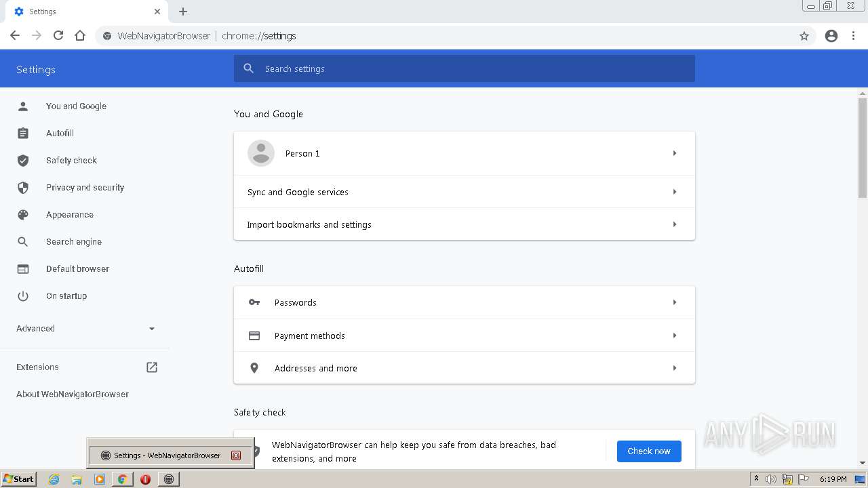
Task: Open Default browser sidebar entry
Action: pos(77,268)
